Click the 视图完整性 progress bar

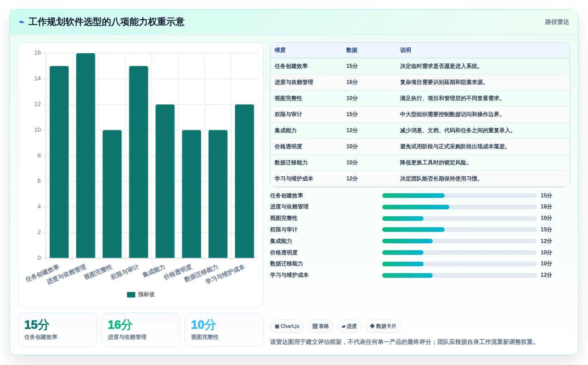[459, 219]
